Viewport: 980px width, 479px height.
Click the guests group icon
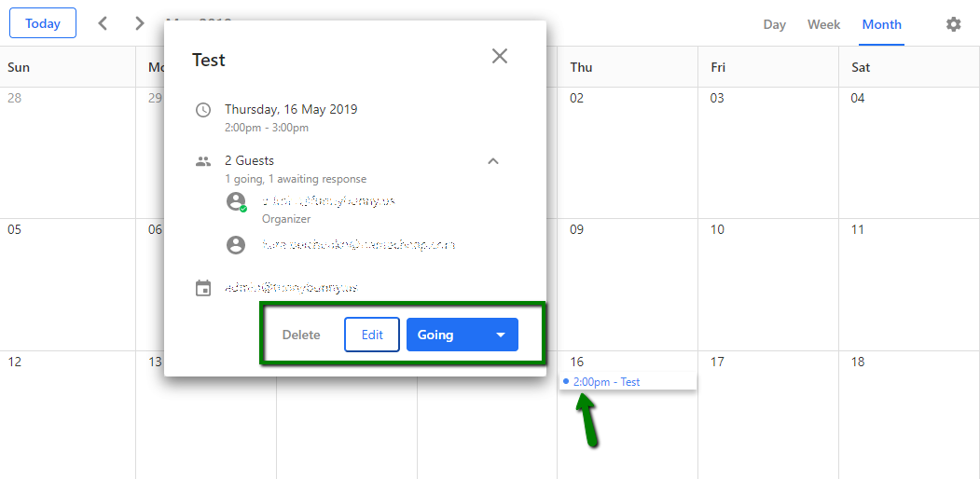click(x=203, y=161)
